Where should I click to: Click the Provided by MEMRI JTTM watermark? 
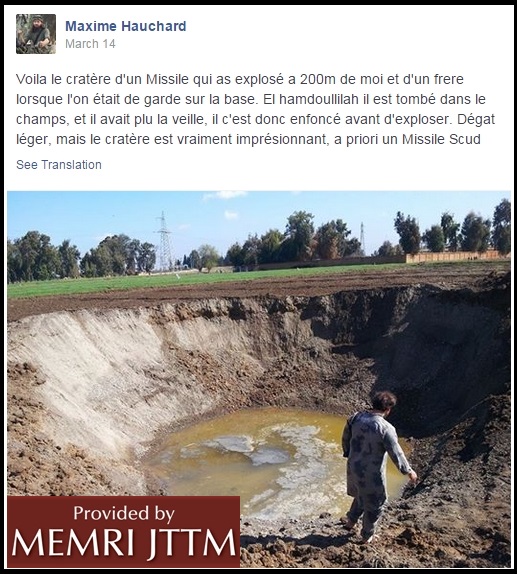pyautogui.click(x=124, y=532)
